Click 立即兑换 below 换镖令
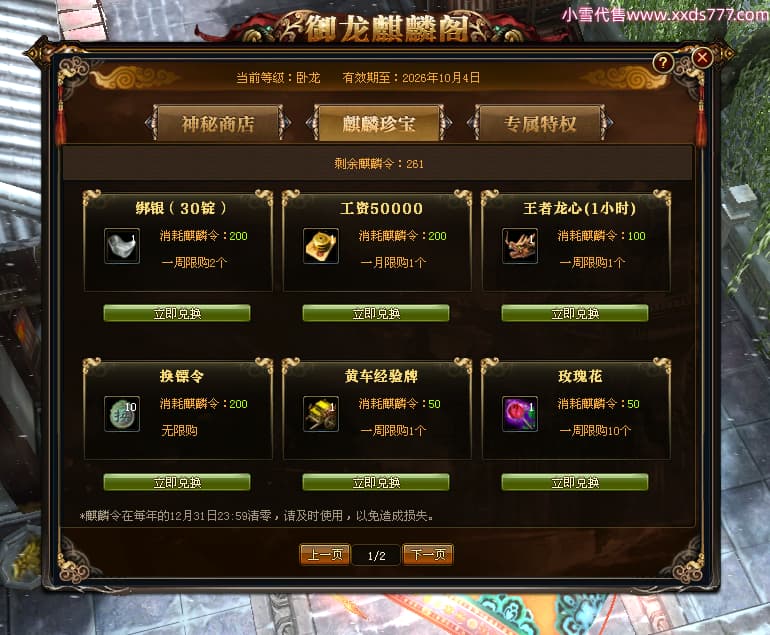Screen dimensions: 770x635 177,482
